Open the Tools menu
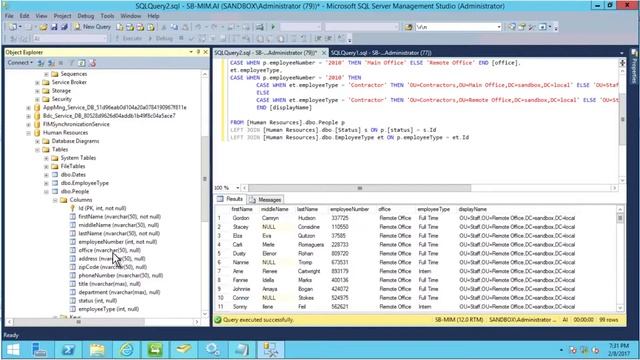This screenshot has height=360, width=640. click(x=107, y=16)
